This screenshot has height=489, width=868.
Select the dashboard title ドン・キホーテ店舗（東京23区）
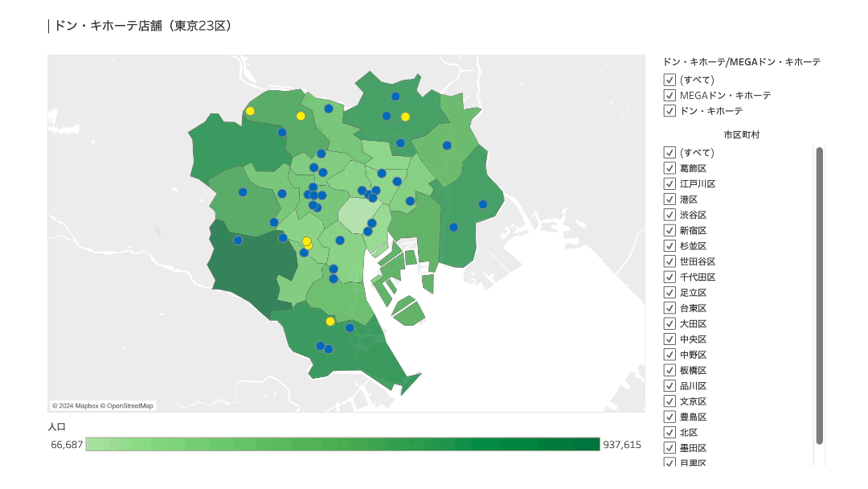click(x=142, y=26)
